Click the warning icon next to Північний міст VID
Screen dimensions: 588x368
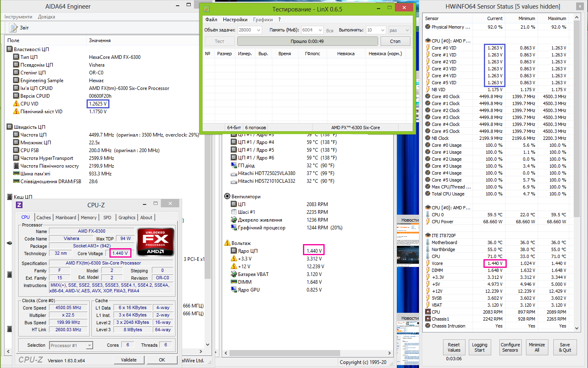[16, 111]
